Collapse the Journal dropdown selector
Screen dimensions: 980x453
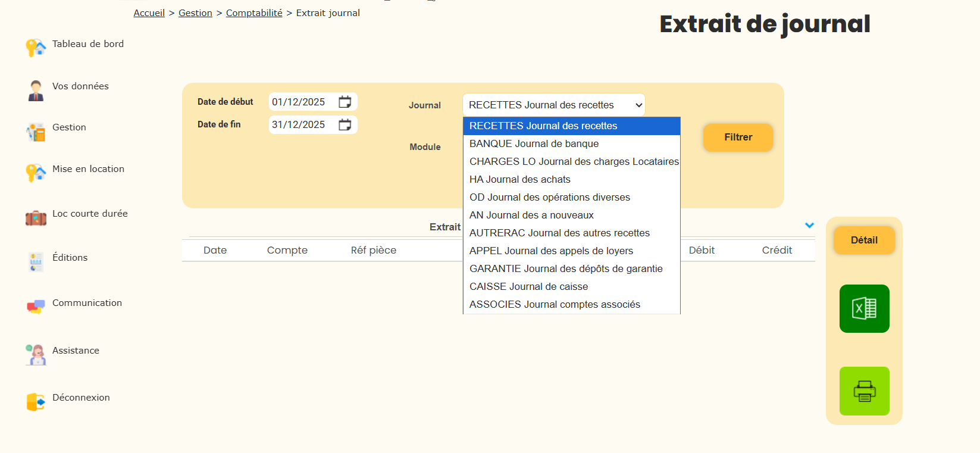pyautogui.click(x=553, y=105)
